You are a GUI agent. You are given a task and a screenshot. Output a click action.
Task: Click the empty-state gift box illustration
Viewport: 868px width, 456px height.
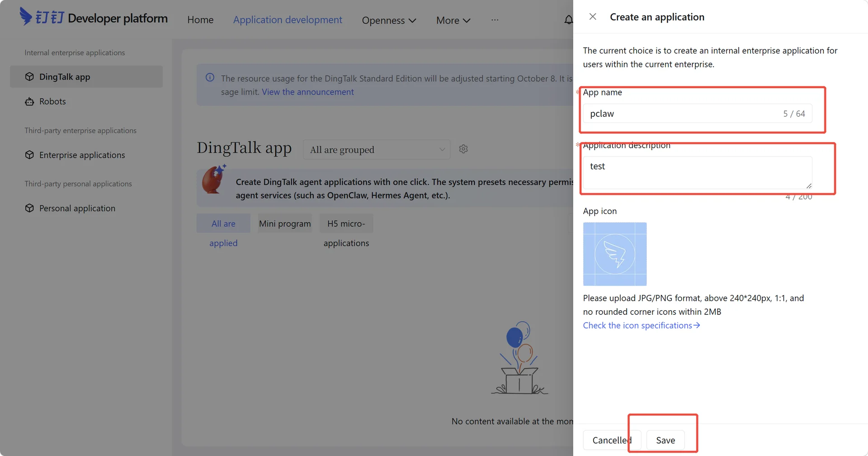(519, 357)
